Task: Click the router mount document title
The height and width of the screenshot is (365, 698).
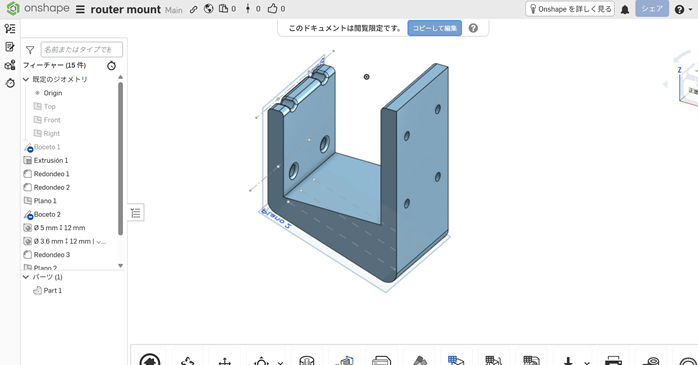Action: click(x=126, y=9)
